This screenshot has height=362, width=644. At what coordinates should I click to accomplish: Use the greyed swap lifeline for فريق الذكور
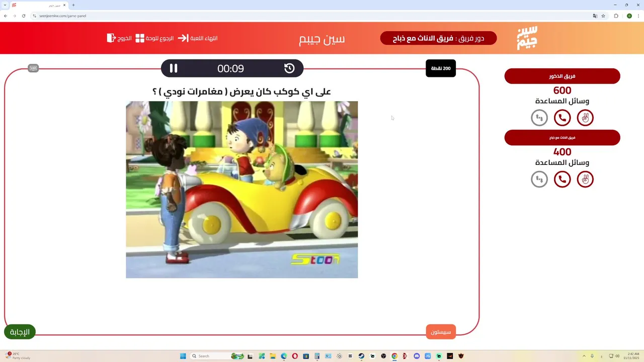click(x=539, y=118)
